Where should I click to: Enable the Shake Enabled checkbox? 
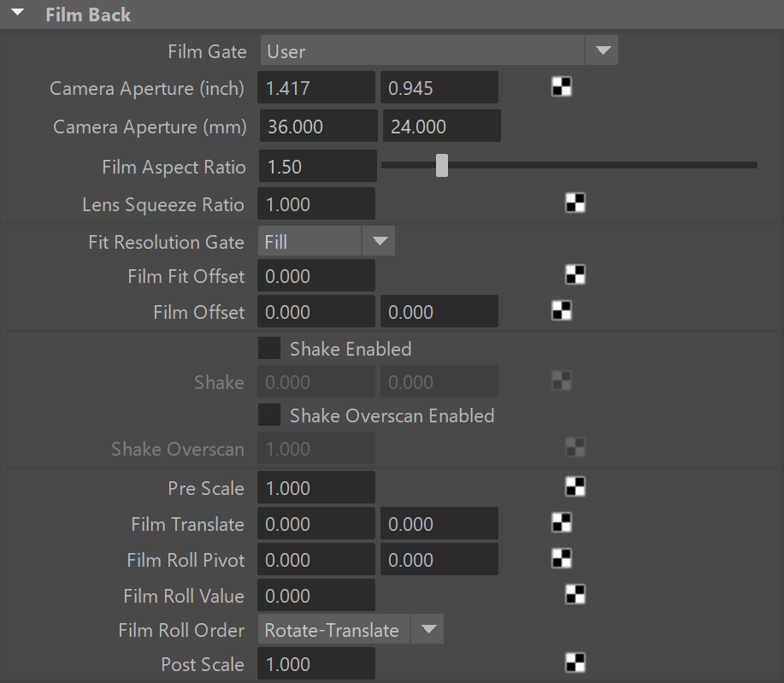click(x=269, y=349)
